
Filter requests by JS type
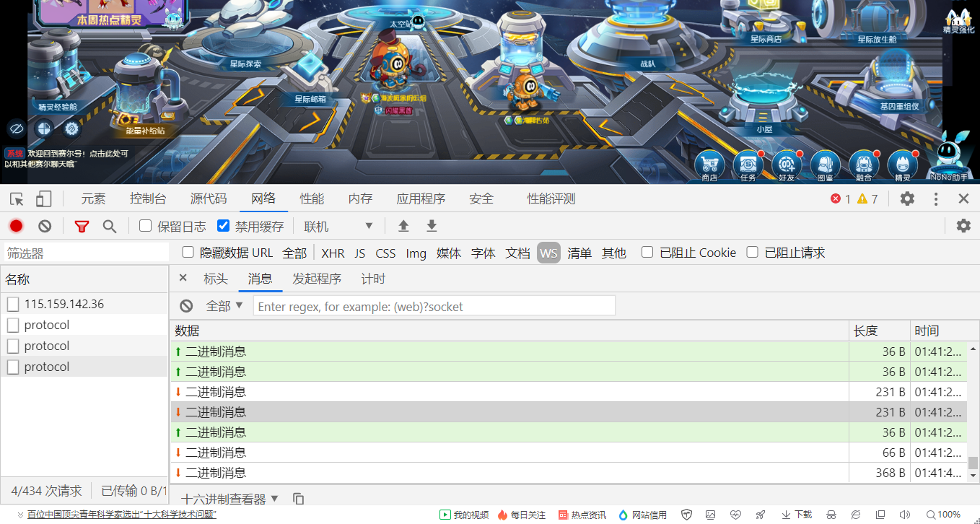click(360, 253)
